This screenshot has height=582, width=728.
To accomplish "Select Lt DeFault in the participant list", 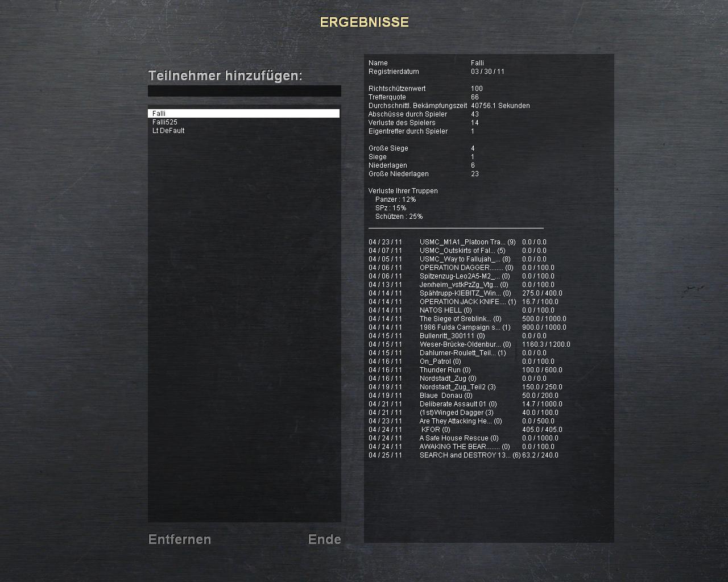I will [168, 131].
